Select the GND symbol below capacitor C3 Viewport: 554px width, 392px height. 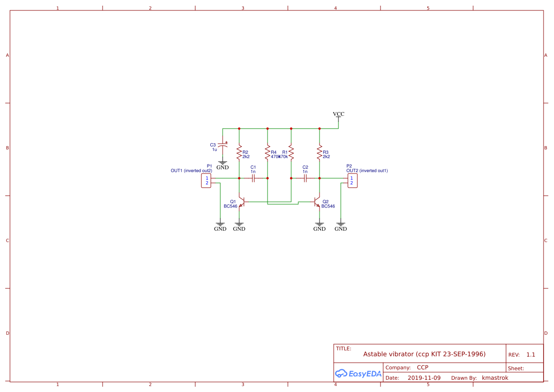(x=223, y=163)
